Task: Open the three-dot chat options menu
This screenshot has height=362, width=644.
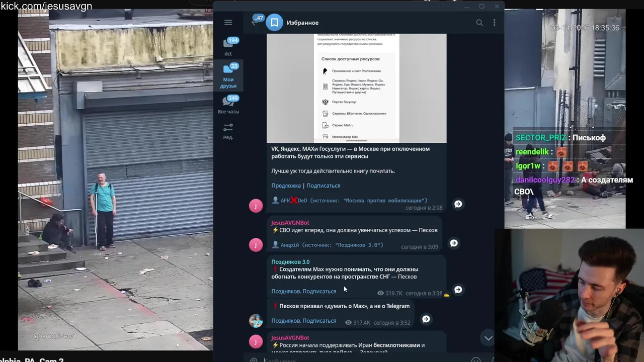Action: click(494, 23)
